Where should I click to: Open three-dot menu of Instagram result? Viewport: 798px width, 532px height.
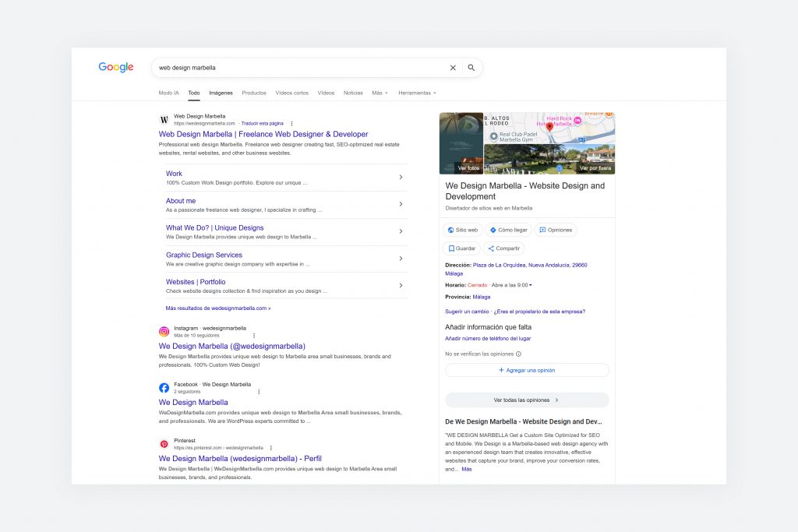pyautogui.click(x=254, y=336)
